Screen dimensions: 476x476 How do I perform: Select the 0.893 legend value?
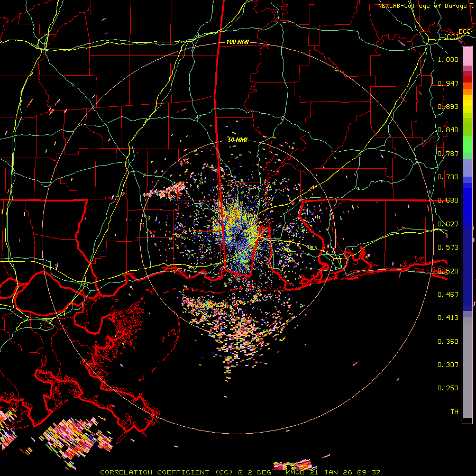click(x=448, y=106)
